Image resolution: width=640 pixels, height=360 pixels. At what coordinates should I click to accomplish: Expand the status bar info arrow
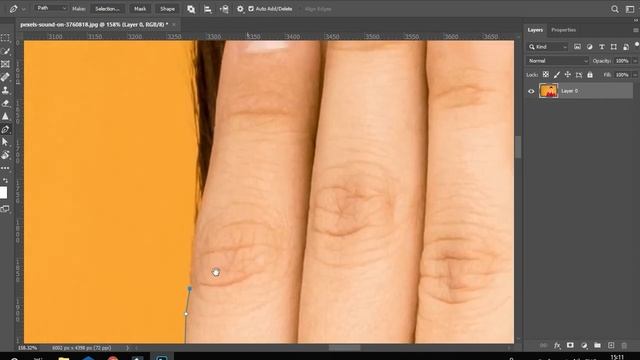127,348
